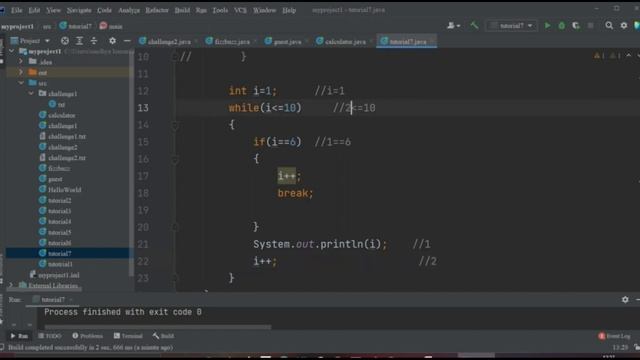Toggle fold marker on line 14
The image size is (640, 360).
pyautogui.click(x=175, y=125)
